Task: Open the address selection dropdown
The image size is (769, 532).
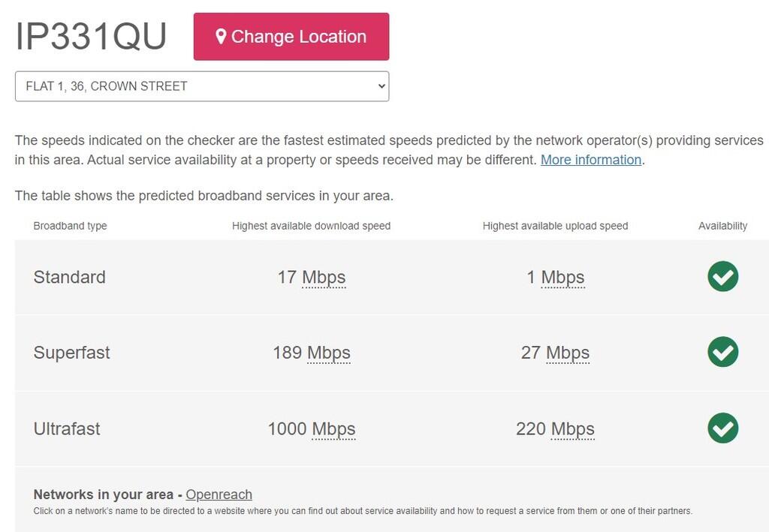Action: (x=202, y=86)
